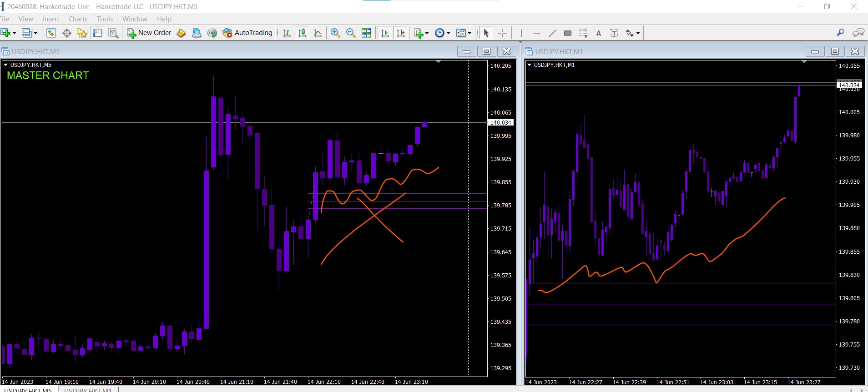Minimize the USDJPY.HKT,M1 chart window
The image size is (868, 392).
tap(815, 51)
